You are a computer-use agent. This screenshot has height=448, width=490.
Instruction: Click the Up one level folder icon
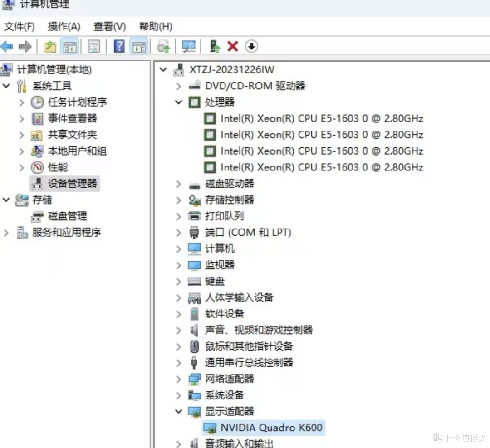tap(50, 47)
